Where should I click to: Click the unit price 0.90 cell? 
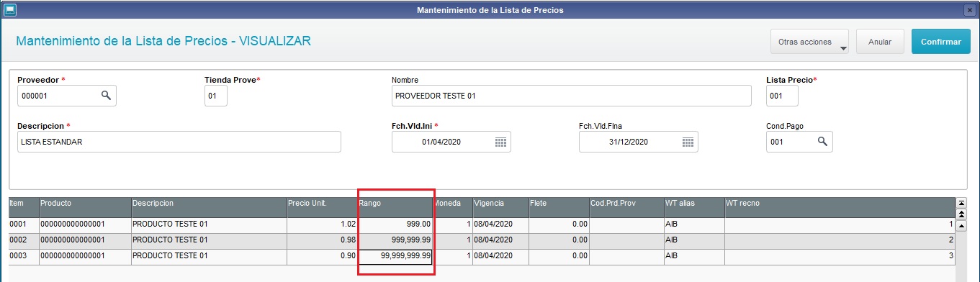tap(322, 256)
